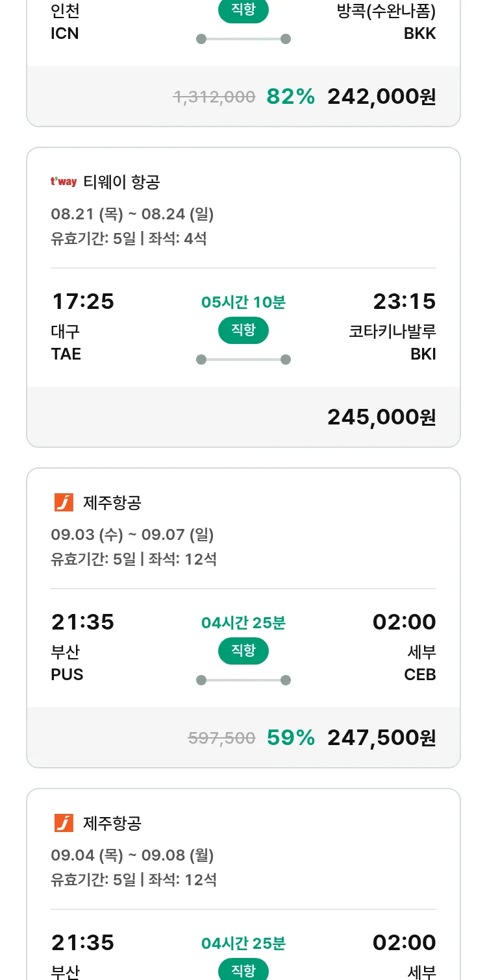Image resolution: width=487 pixels, height=980 pixels.
Task: Tap 직항 badge on Incheon–Bangkok flight
Action: tap(243, 10)
